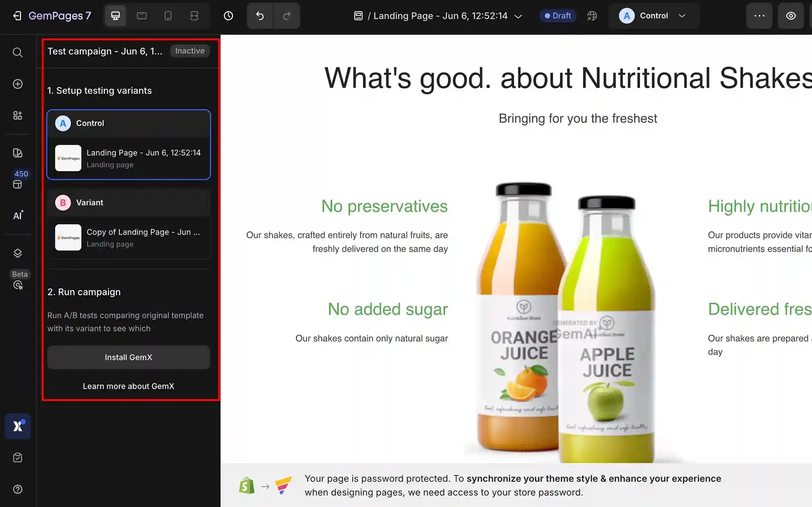Click the Inactive campaign status badge
The image size is (812, 507).
point(190,51)
